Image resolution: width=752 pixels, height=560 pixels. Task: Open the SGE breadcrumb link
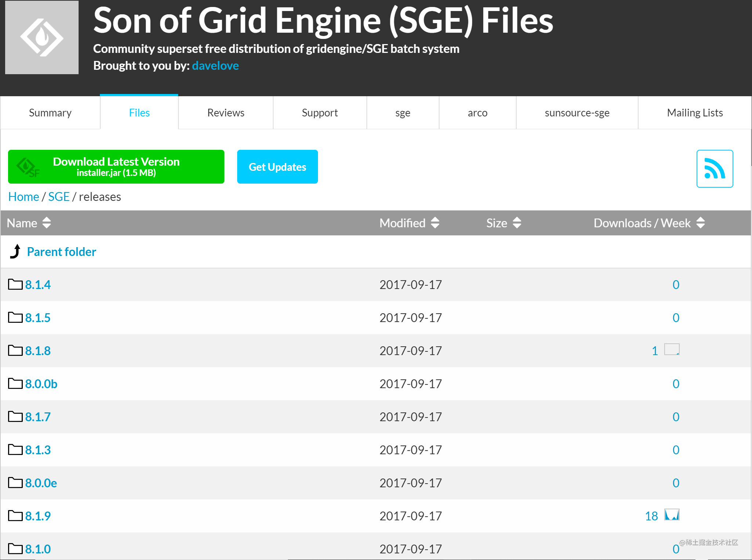click(x=59, y=196)
